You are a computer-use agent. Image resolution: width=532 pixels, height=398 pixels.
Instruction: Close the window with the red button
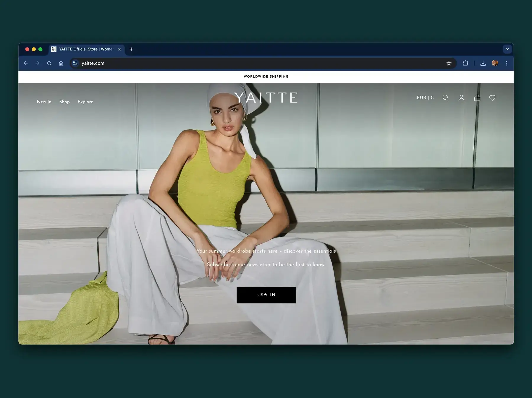point(27,49)
